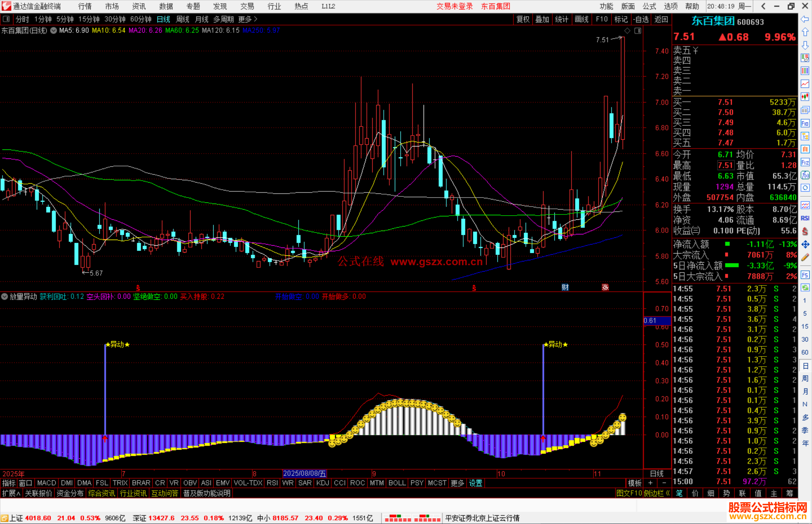Click the f(x) formula sidebar icon
The height and width of the screenshot is (524, 812).
[x=805, y=175]
